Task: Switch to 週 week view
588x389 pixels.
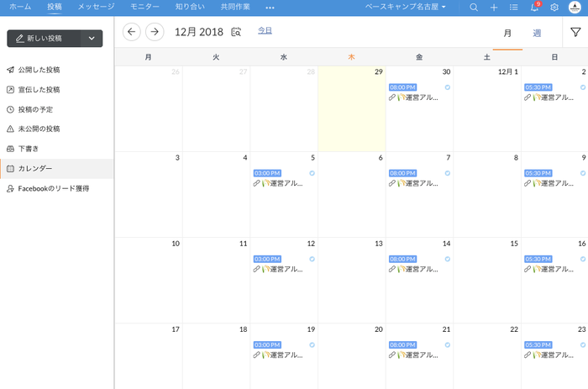Action: [x=537, y=33]
